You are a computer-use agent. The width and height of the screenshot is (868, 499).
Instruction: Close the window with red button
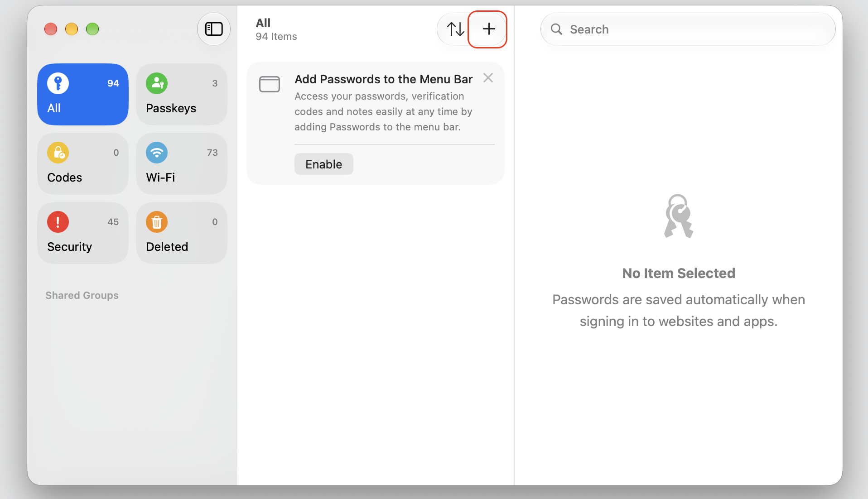click(51, 29)
